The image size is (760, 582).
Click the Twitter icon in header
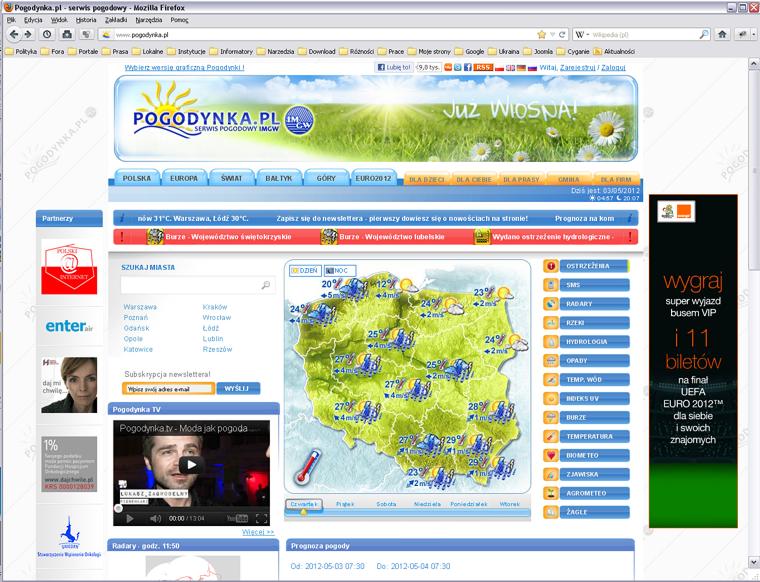coord(458,67)
